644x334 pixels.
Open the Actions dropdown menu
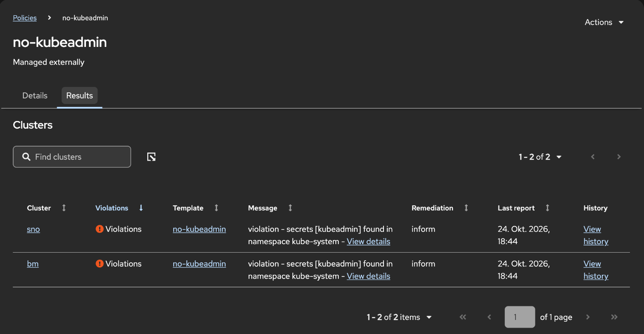[604, 22]
